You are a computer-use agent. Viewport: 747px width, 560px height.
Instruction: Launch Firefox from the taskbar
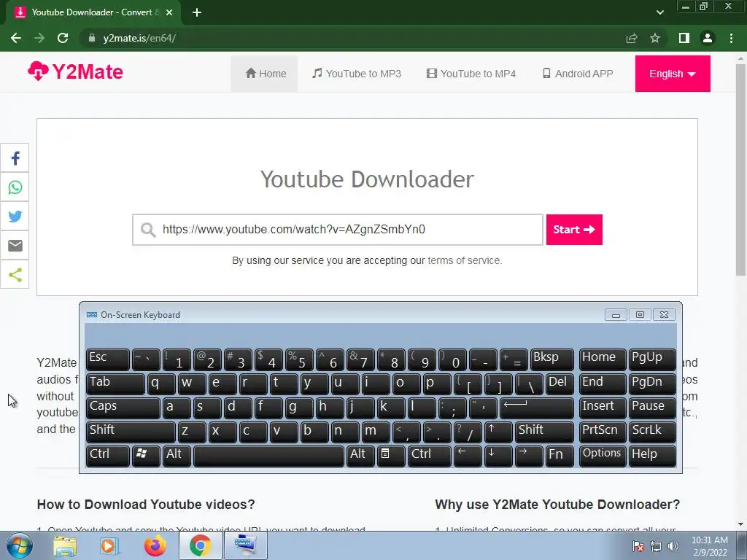[x=155, y=545]
